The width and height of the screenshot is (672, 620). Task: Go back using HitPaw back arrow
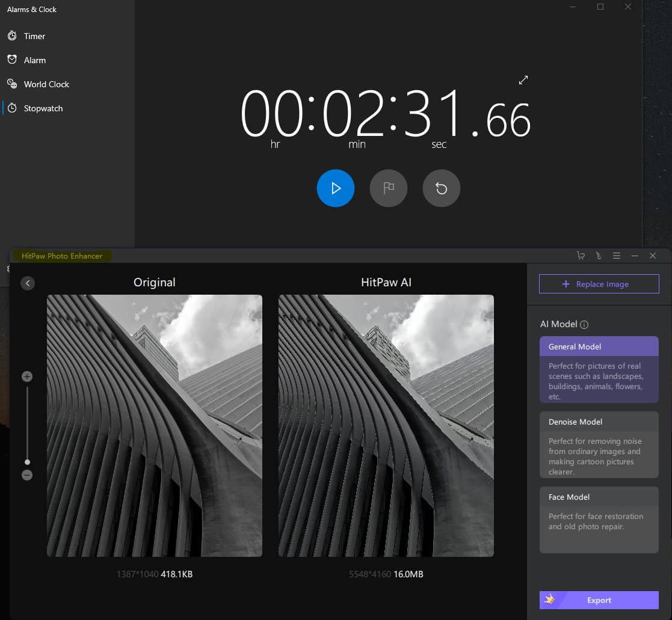point(28,283)
